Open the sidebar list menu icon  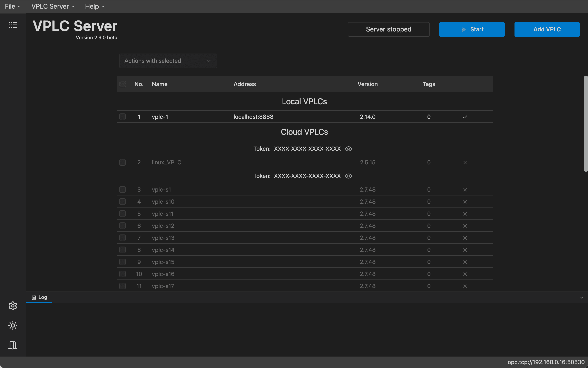13,25
